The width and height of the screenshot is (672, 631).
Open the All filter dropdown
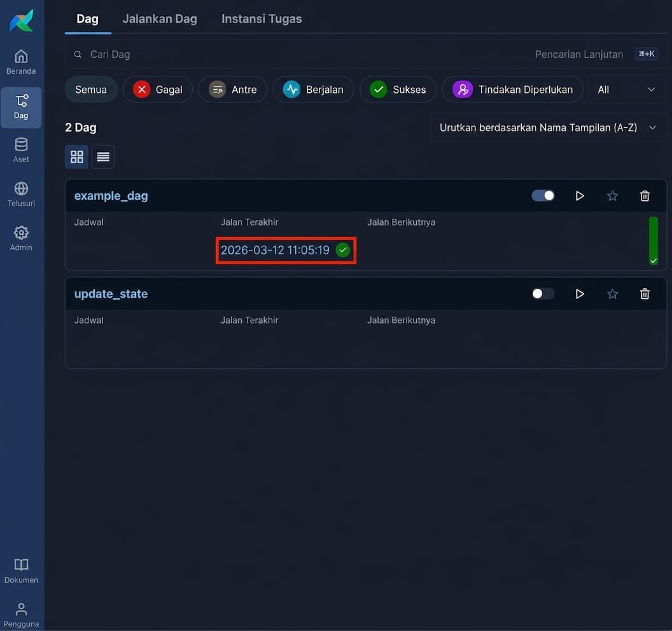click(627, 90)
